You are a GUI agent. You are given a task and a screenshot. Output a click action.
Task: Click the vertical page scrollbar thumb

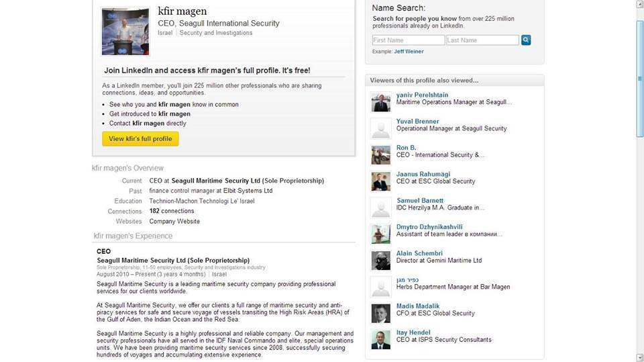639,81
